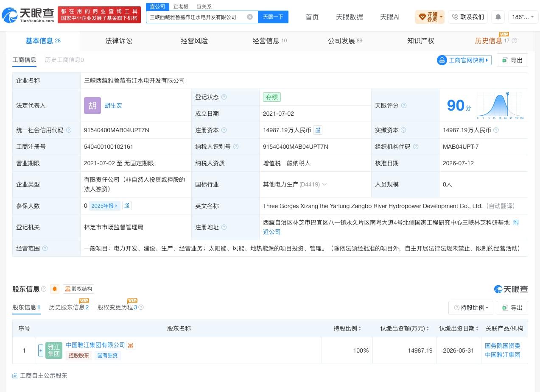Image resolution: width=540 pixels, height=392 pixels.
Task: Open 历史信息 tab
Action: tap(489, 41)
